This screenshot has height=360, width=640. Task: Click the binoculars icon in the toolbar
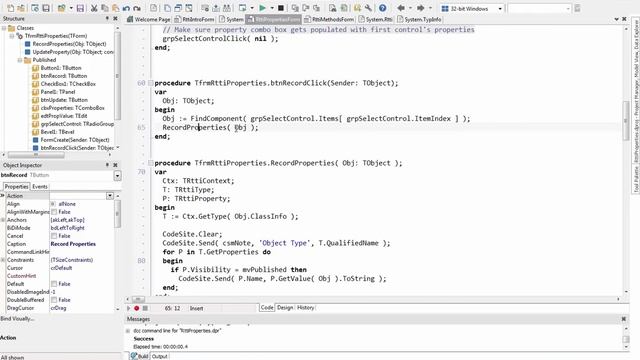(226, 8)
